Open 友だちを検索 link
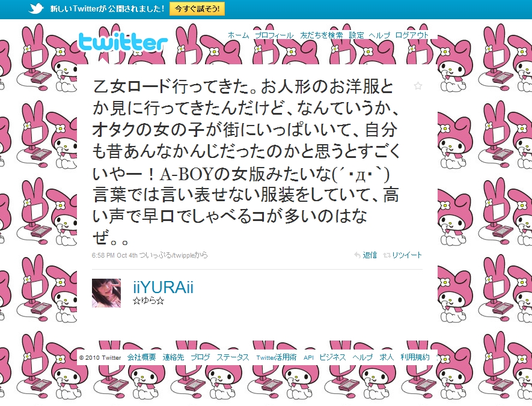Image resolution: width=532 pixels, height=406 pixels. pos(321,35)
